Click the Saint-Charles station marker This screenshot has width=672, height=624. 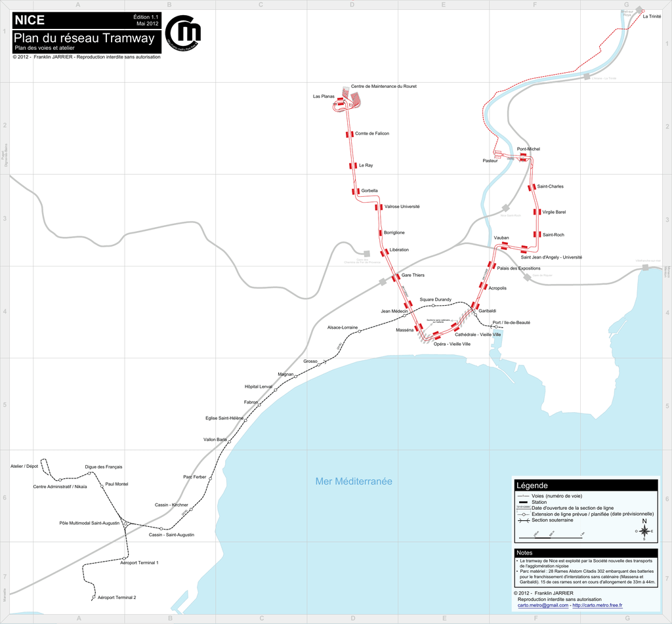coord(531,187)
